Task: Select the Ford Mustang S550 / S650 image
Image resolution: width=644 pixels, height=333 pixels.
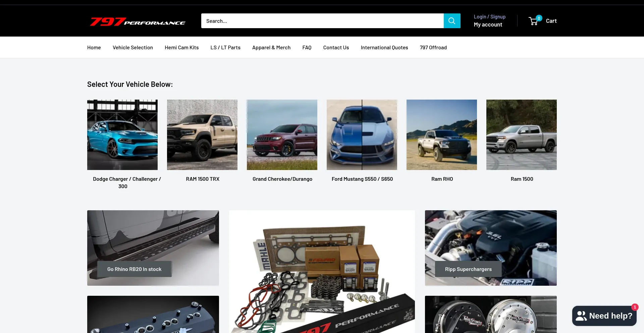Action: [x=362, y=134]
